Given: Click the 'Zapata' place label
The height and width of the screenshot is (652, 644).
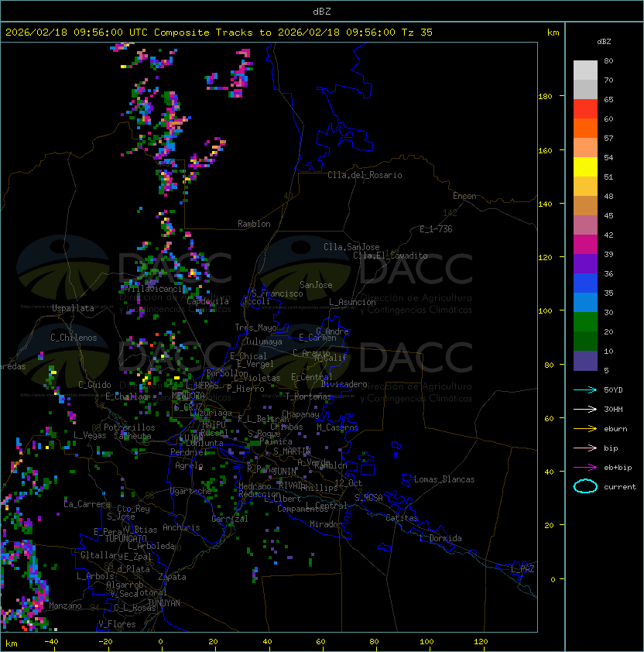Looking at the screenshot, I should [x=172, y=577].
